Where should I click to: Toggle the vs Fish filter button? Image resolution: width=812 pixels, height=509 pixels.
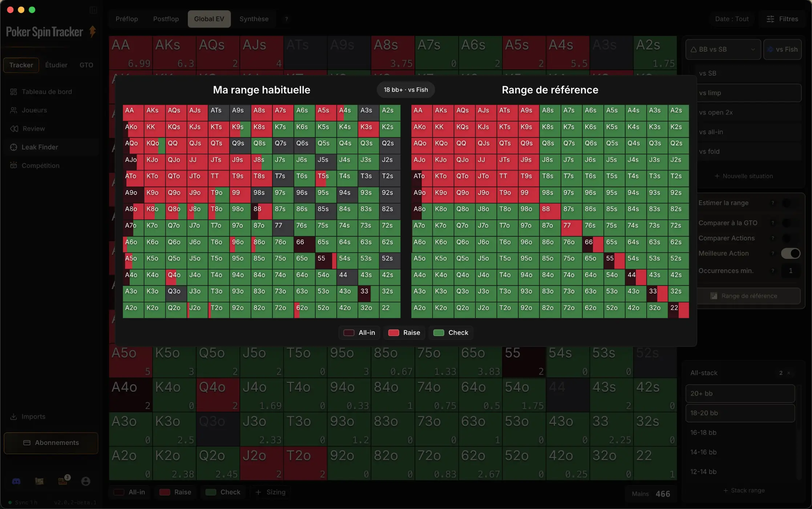[783, 49]
